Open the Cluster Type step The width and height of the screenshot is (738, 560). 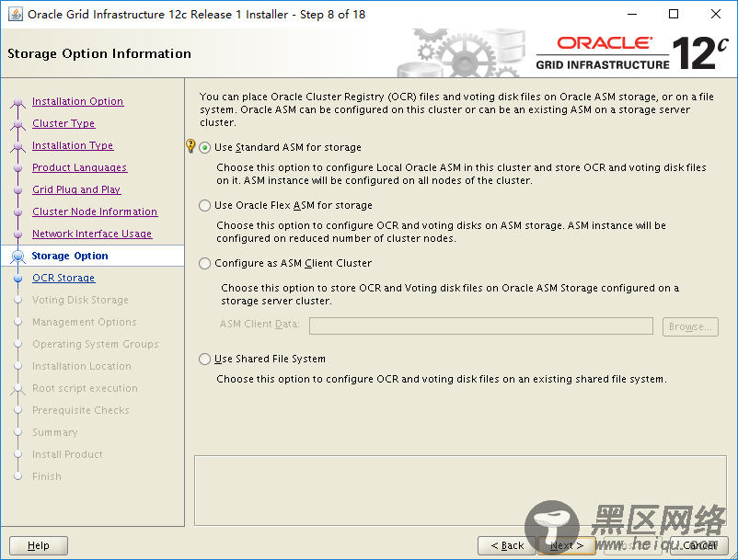click(x=63, y=123)
